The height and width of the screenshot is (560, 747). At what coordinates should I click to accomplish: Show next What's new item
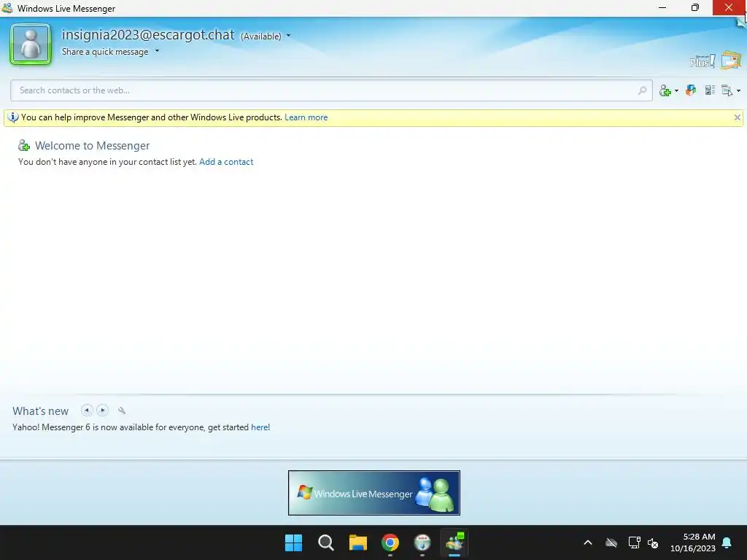102,410
